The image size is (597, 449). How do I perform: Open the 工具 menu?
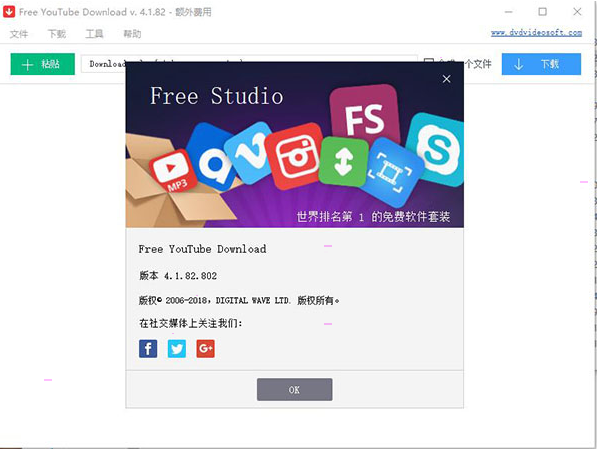pyautogui.click(x=94, y=34)
